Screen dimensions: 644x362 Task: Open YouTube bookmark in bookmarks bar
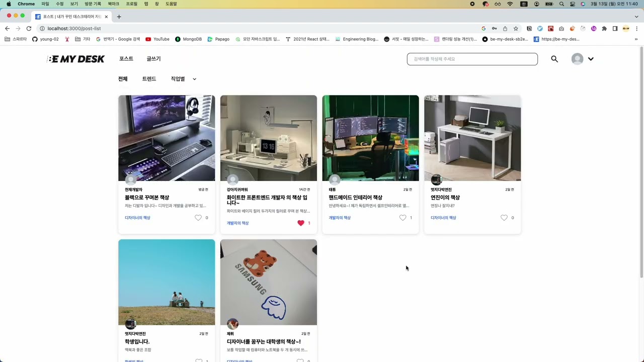coord(157,39)
